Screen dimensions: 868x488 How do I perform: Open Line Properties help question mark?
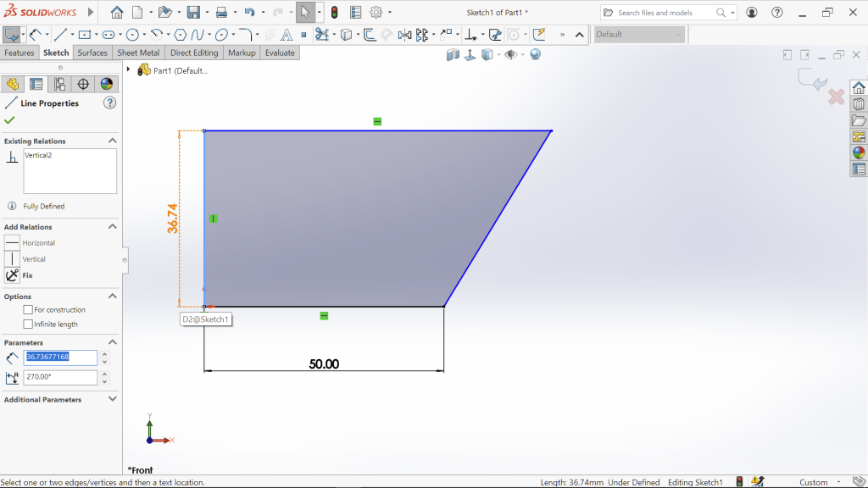pyautogui.click(x=109, y=103)
